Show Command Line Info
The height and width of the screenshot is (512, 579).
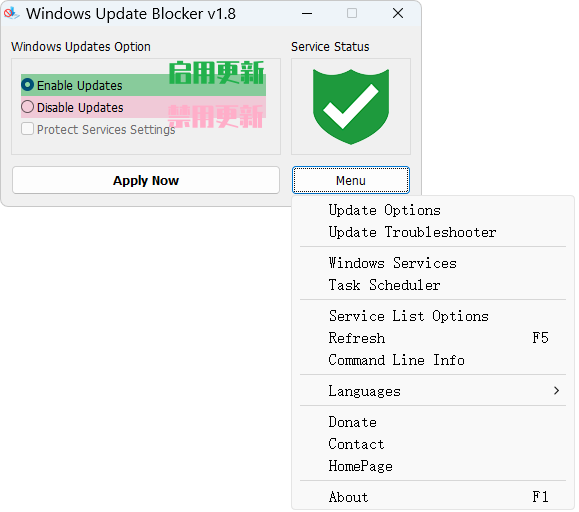433,360
